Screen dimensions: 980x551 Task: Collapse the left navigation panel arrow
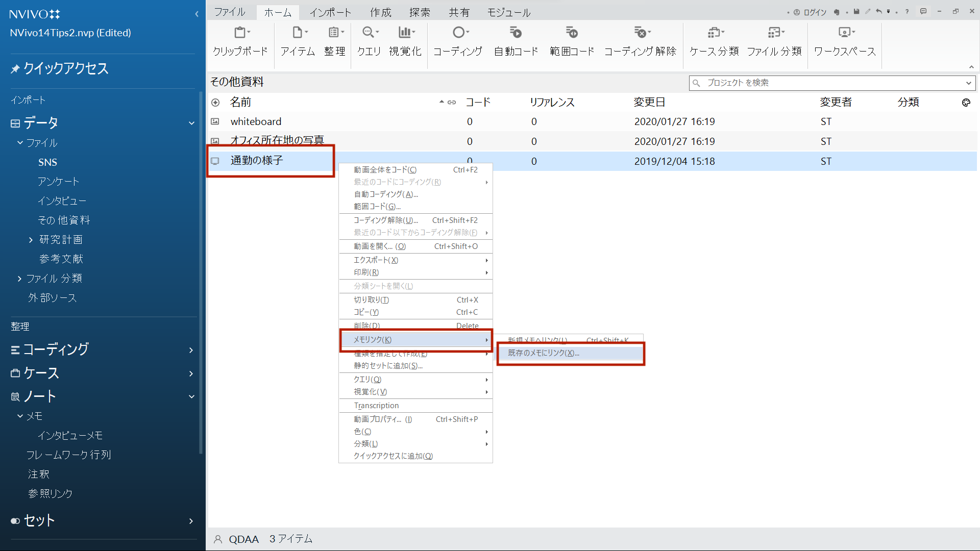point(197,14)
